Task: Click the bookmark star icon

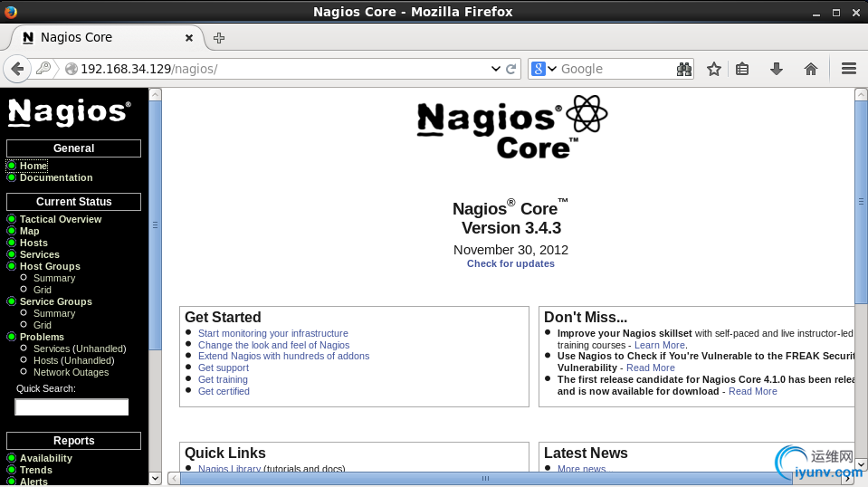Action: (714, 69)
